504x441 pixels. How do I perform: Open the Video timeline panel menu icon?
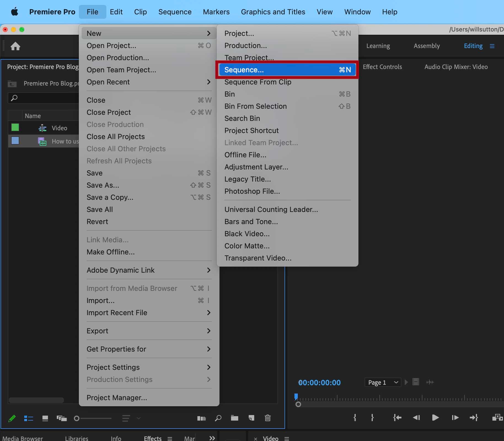(x=287, y=439)
